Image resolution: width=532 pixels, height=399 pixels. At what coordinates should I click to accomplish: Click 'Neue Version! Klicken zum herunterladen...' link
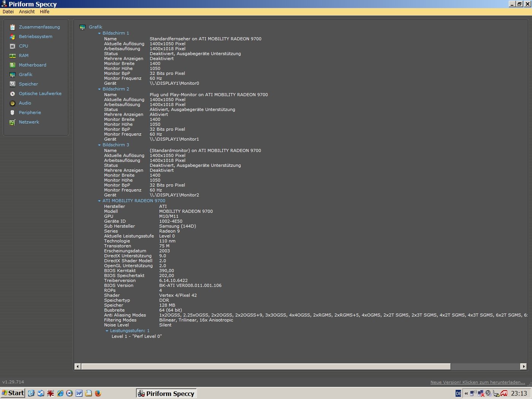click(478, 382)
